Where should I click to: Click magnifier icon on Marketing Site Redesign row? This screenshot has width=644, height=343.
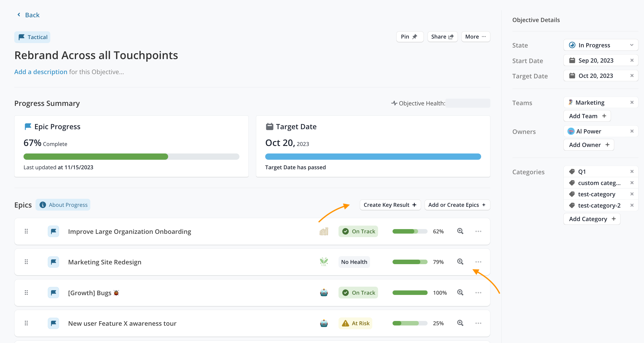pyautogui.click(x=460, y=262)
